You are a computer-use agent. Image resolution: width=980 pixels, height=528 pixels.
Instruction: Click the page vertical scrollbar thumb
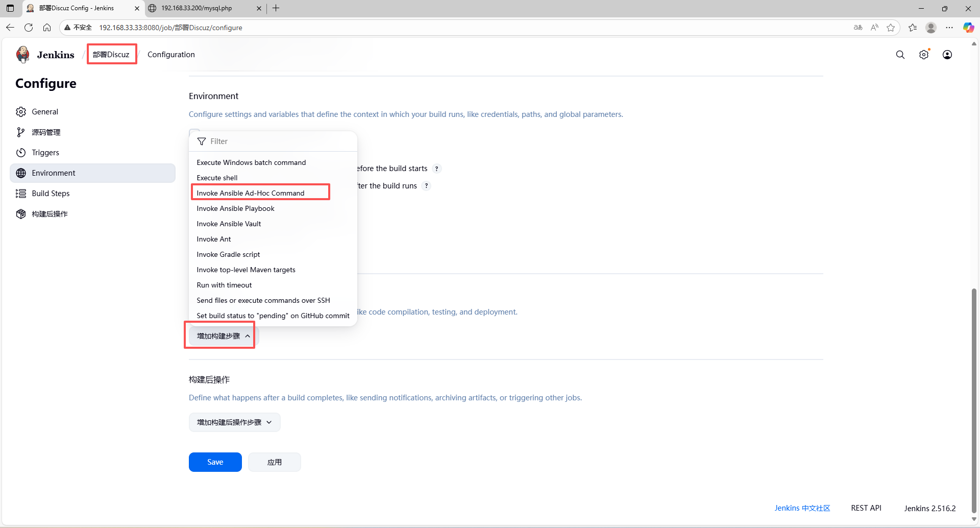(974, 401)
